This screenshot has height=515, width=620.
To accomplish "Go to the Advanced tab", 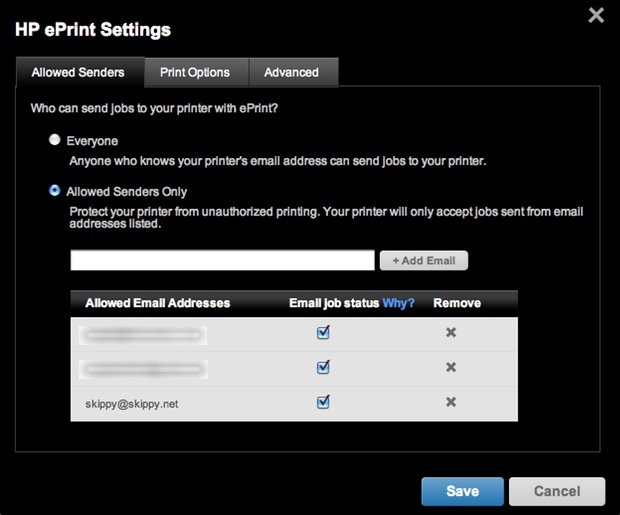I will pos(291,72).
